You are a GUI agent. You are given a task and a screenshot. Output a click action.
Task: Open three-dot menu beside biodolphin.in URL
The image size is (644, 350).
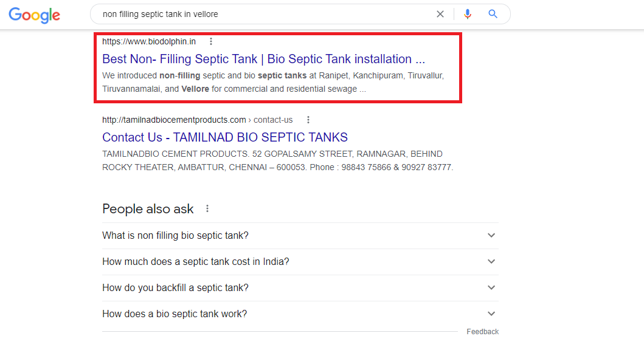coord(211,42)
